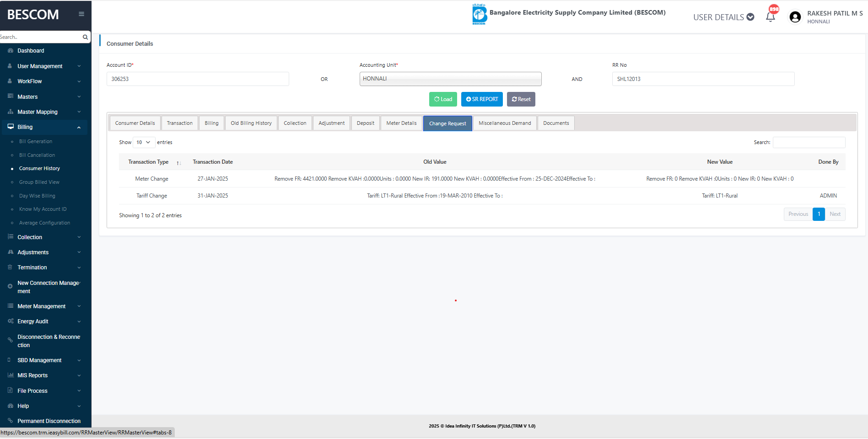
Task: Click the File Process document icon
Action: point(10,391)
